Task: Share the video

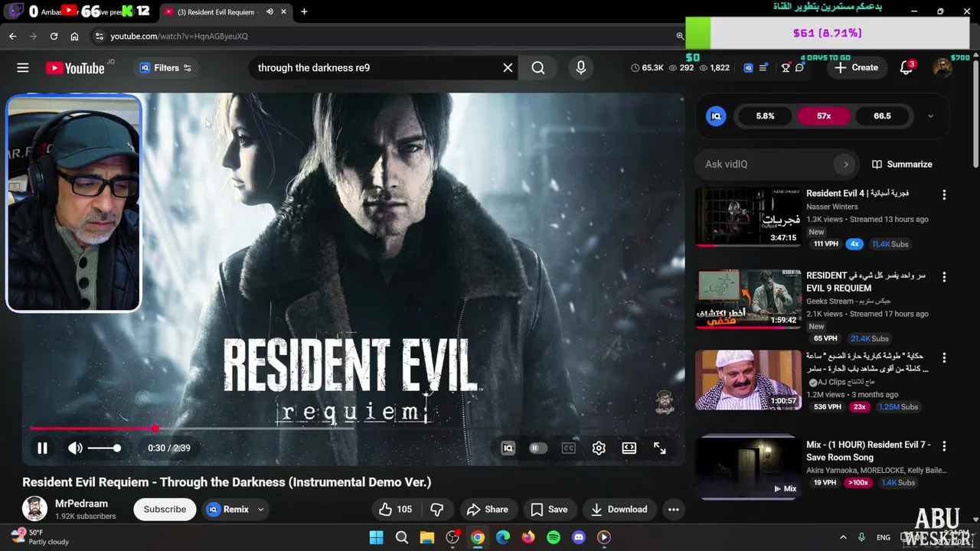Action: click(488, 510)
